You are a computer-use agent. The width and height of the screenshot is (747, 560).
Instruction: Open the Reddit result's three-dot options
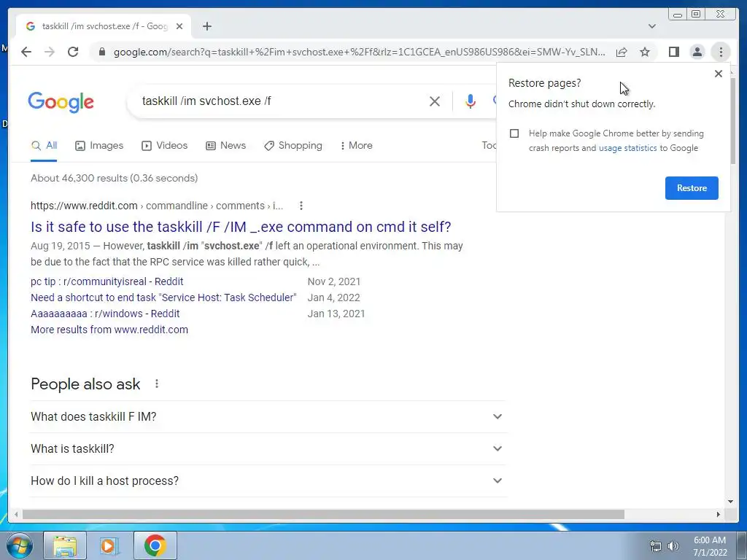(x=301, y=206)
